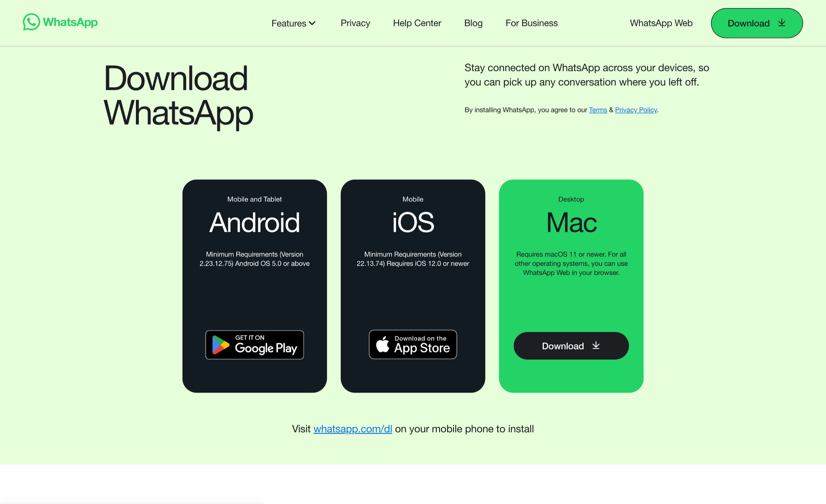
Task: Click the WhatsApp logo icon
Action: 31,22
